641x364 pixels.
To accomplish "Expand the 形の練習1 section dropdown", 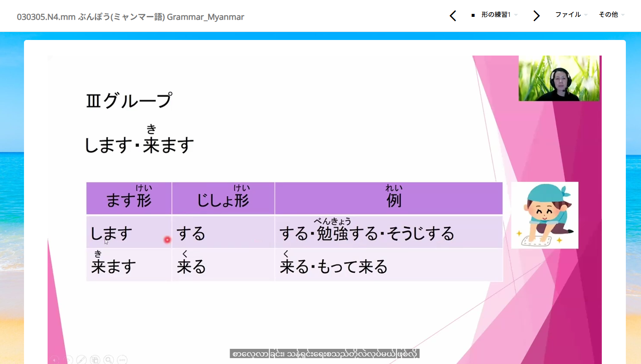I will [x=496, y=15].
